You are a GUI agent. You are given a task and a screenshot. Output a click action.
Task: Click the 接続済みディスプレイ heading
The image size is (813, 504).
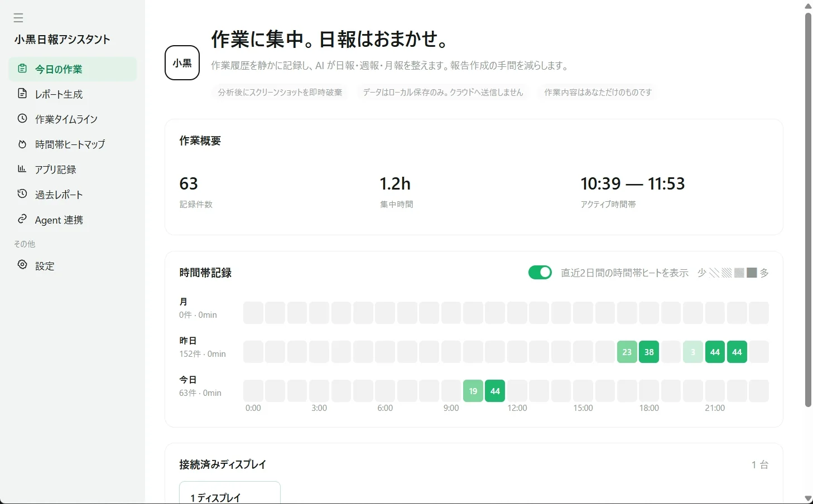pos(223,464)
